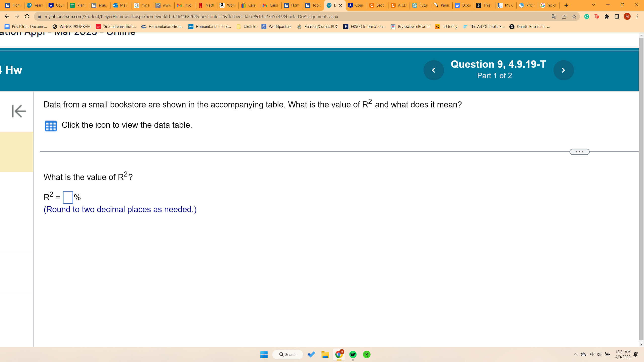Image resolution: width=644 pixels, height=362 pixels.
Task: Show hidden system tray icons
Action: 576,354
